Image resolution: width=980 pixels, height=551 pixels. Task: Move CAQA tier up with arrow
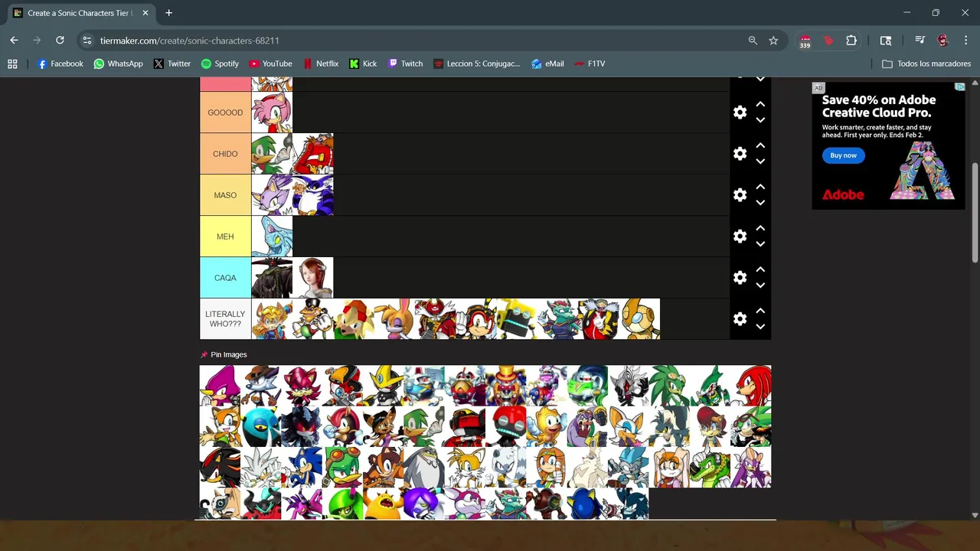760,269
